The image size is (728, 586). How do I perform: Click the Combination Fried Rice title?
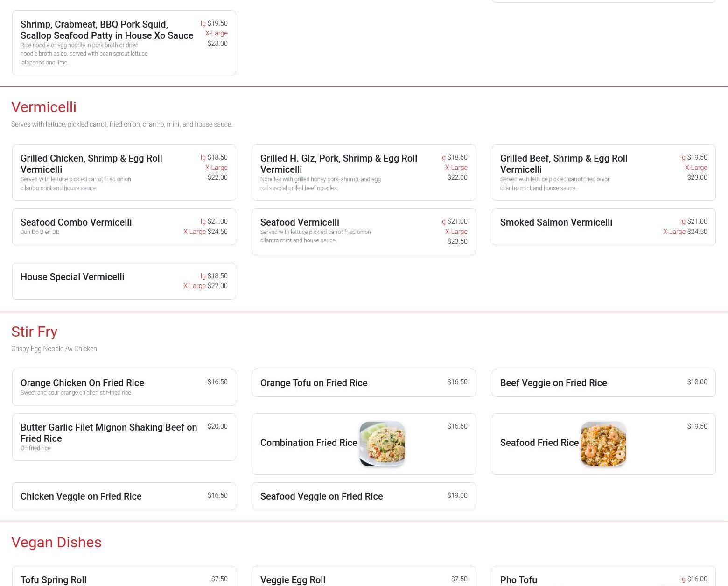tap(309, 443)
